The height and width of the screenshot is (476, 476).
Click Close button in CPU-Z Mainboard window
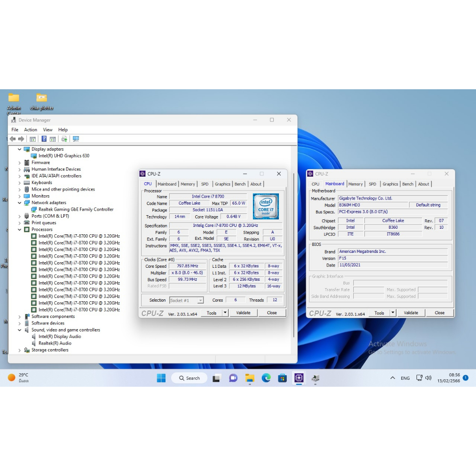click(439, 313)
